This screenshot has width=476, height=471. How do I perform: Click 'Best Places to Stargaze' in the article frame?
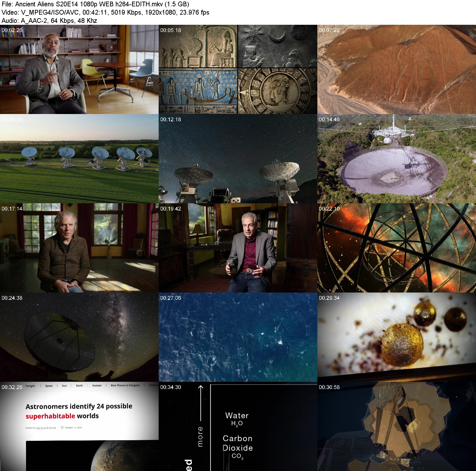[125, 385]
